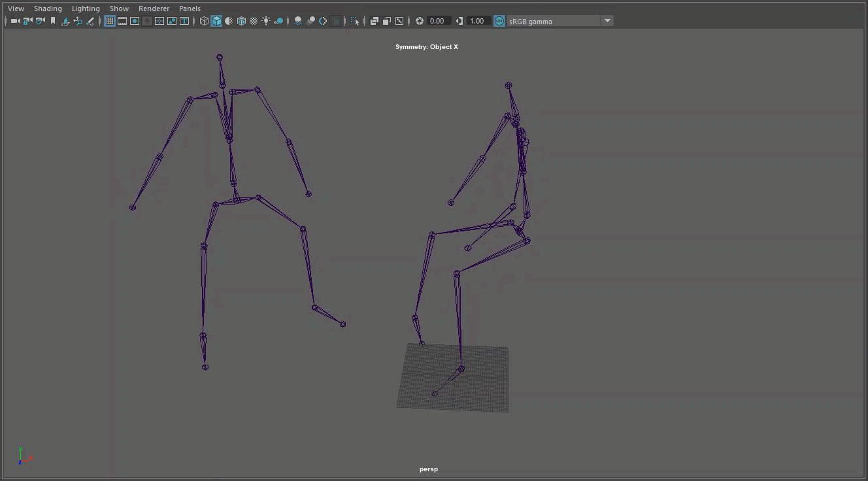Toggle Textured display checker icon
Image resolution: width=868 pixels, height=481 pixels.
(x=254, y=21)
